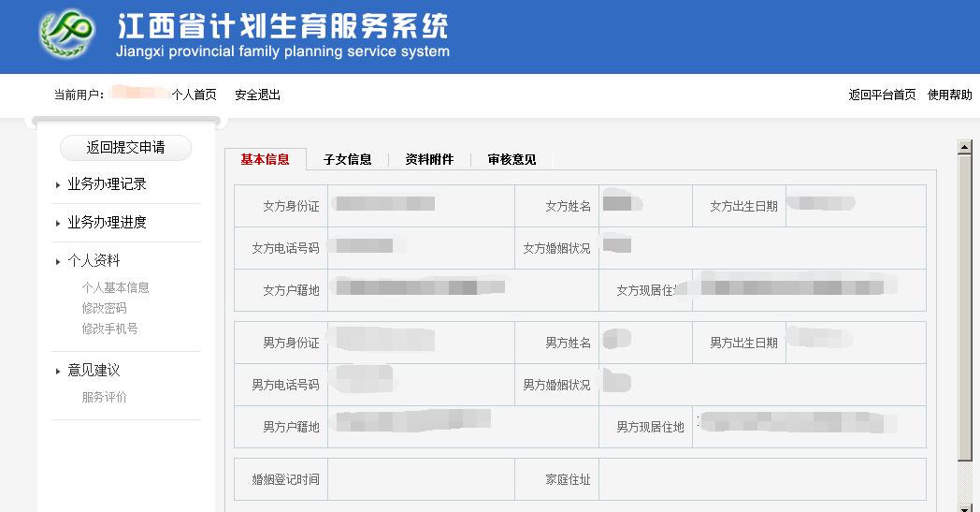Select the 基本信息 tab
This screenshot has height=512, width=980.
tap(265, 160)
